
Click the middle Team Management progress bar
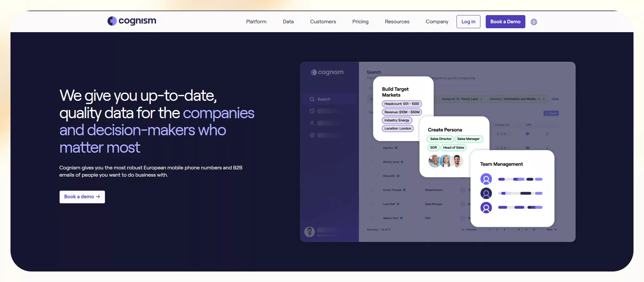(x=520, y=193)
